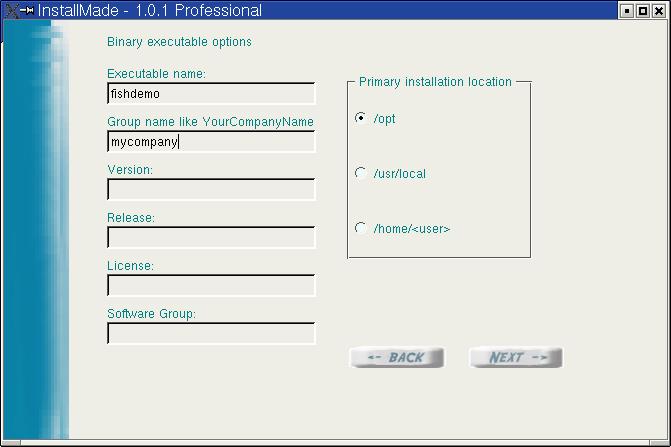
Task: Click the Software Group input field
Action: (211, 333)
